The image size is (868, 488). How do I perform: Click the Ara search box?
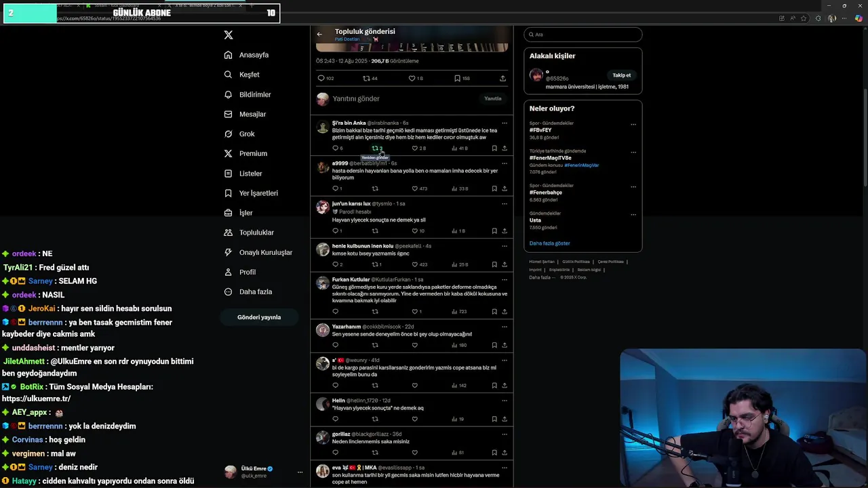click(x=583, y=35)
